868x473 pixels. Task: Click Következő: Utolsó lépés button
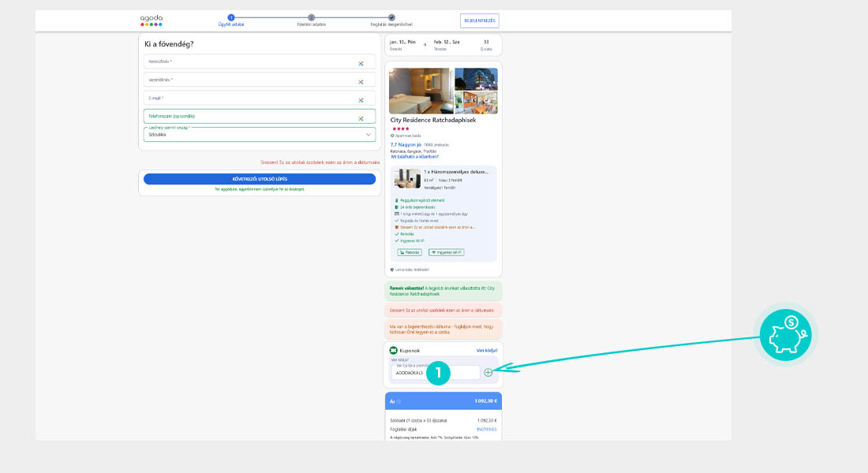[259, 179]
